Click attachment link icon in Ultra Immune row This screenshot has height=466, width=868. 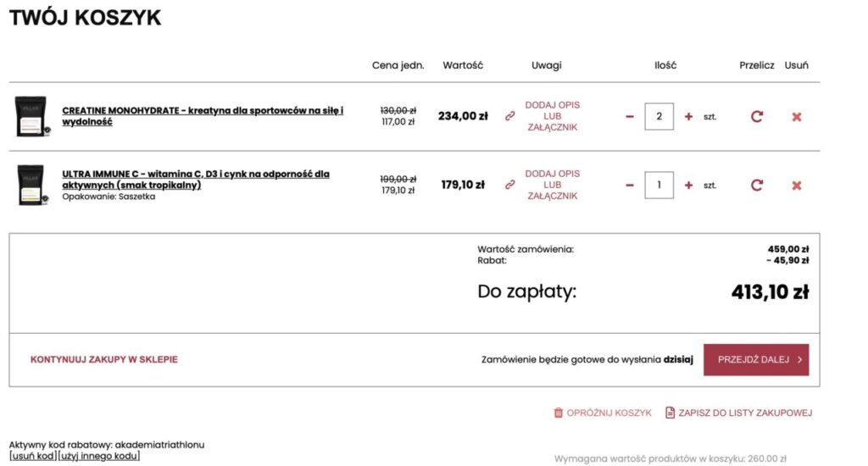[x=510, y=185]
